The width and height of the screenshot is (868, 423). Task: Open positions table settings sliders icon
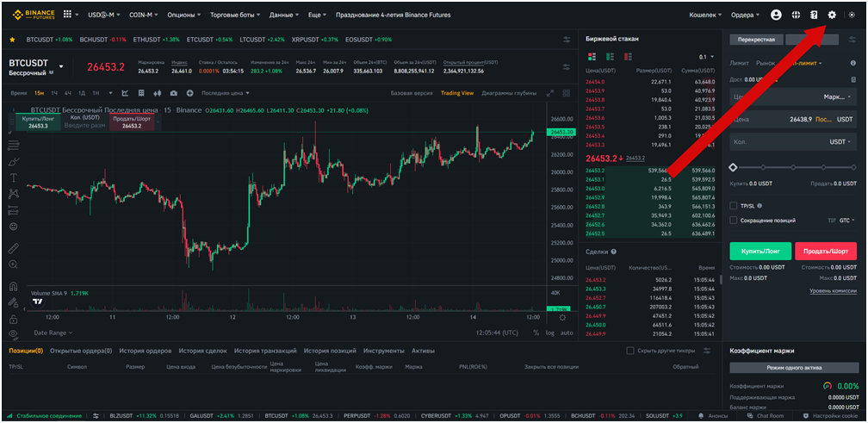707,351
